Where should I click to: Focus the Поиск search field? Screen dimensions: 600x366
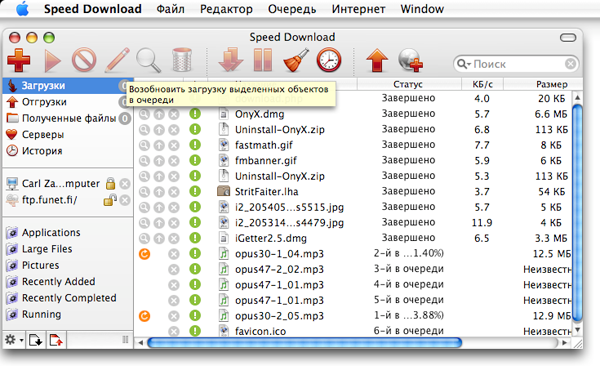[517, 64]
